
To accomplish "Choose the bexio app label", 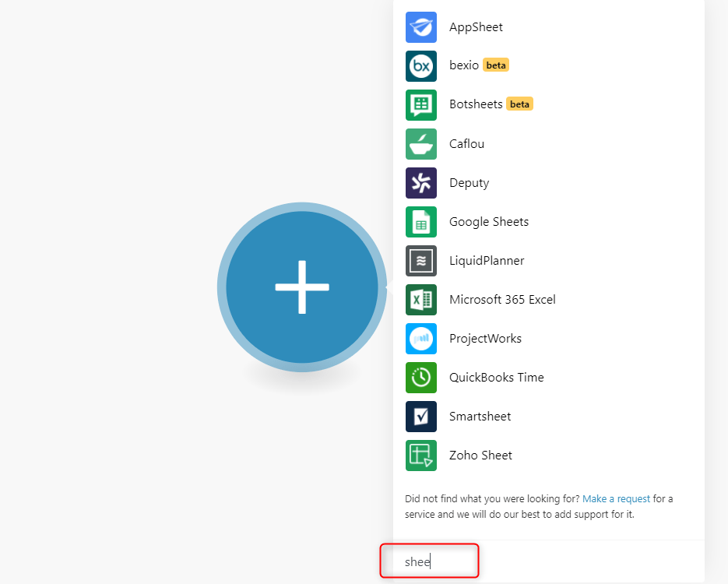I will click(x=464, y=65).
